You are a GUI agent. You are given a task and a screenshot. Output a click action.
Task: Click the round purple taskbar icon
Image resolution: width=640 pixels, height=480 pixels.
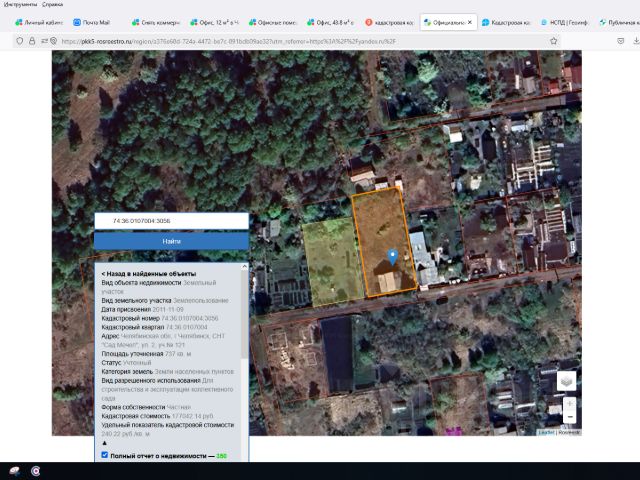(36, 471)
